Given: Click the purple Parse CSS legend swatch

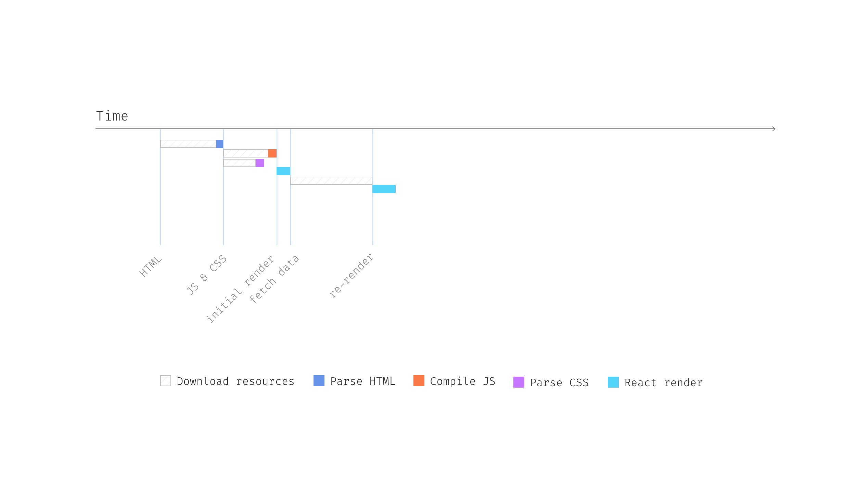Looking at the screenshot, I should pos(519,382).
